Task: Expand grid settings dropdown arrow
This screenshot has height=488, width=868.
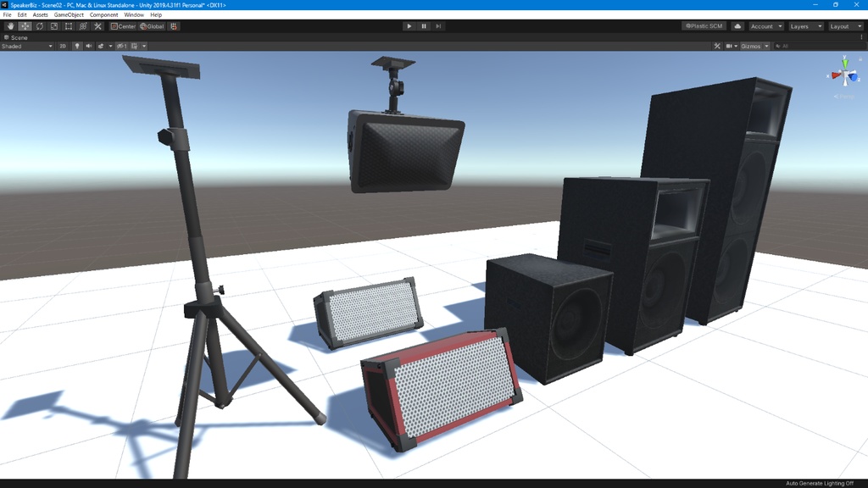Action: [144, 47]
